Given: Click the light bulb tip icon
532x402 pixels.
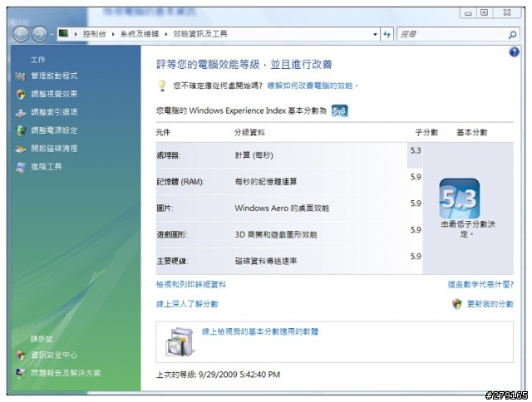Looking at the screenshot, I should [162, 86].
